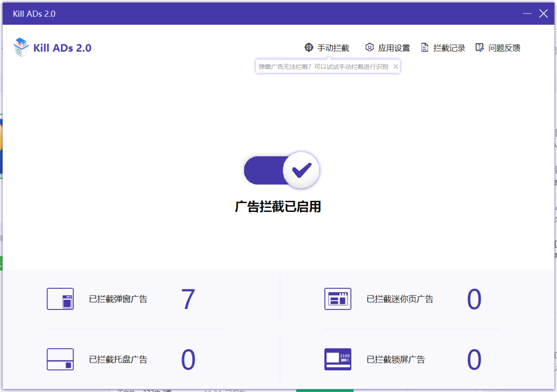Click the lock-screen ads blocked panel icon
Image resolution: width=557 pixels, height=392 pixels.
[x=338, y=359]
